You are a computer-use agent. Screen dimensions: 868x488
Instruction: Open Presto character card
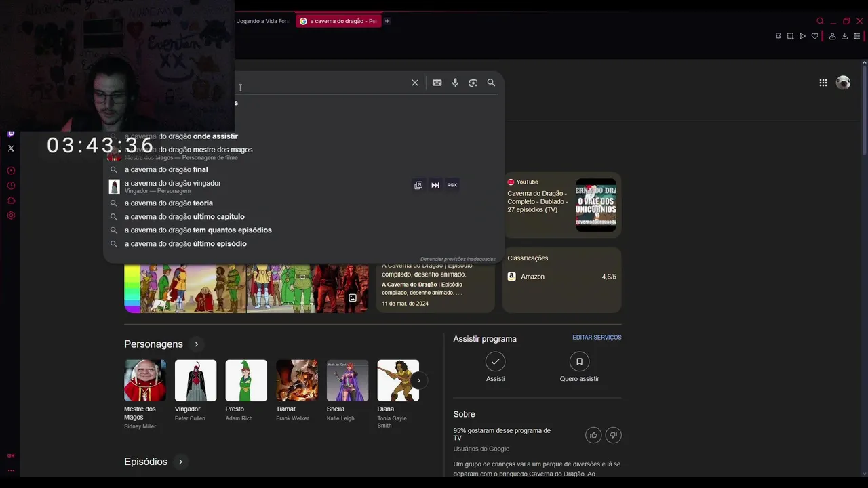(x=246, y=390)
